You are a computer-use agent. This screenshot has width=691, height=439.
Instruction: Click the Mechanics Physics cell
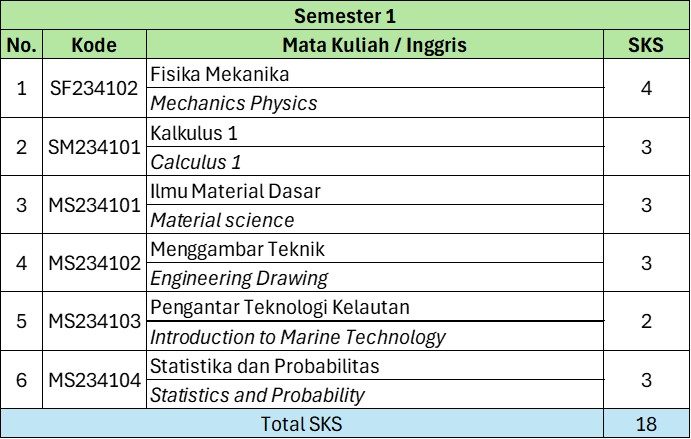pyautogui.click(x=233, y=103)
